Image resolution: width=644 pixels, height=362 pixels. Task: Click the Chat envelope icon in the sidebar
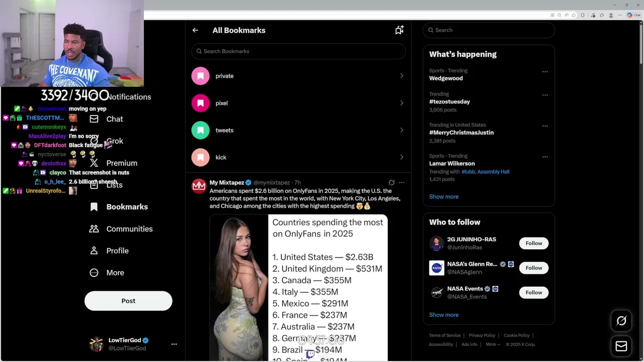coord(94,119)
